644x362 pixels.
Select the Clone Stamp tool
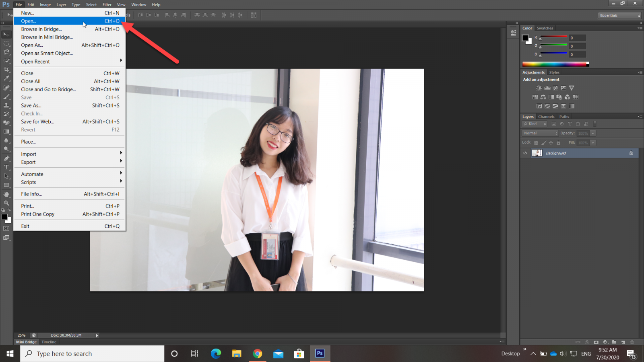(x=6, y=105)
